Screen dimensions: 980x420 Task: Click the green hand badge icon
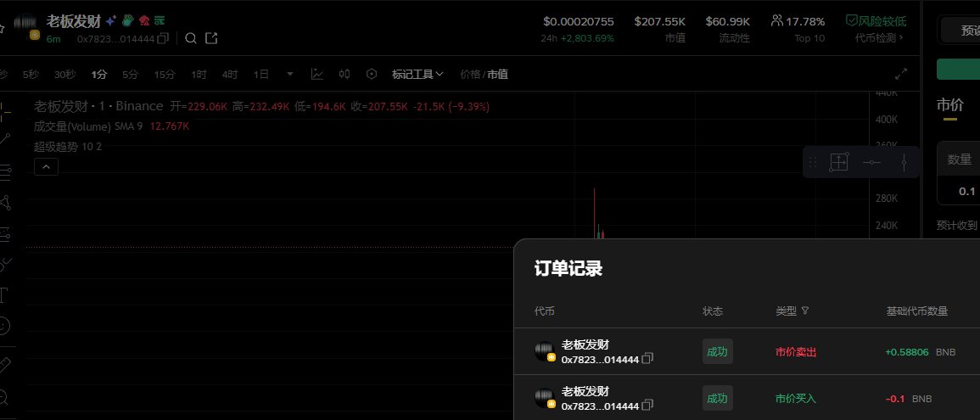pyautogui.click(x=127, y=20)
